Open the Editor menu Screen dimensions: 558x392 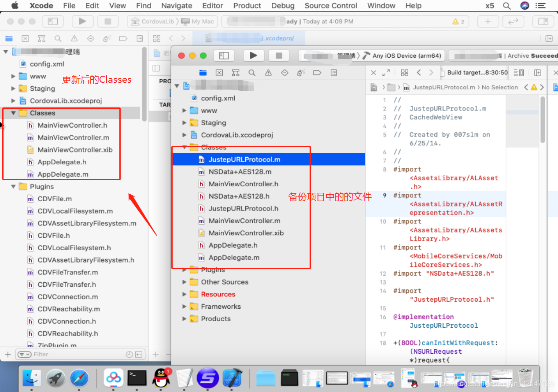(213, 6)
